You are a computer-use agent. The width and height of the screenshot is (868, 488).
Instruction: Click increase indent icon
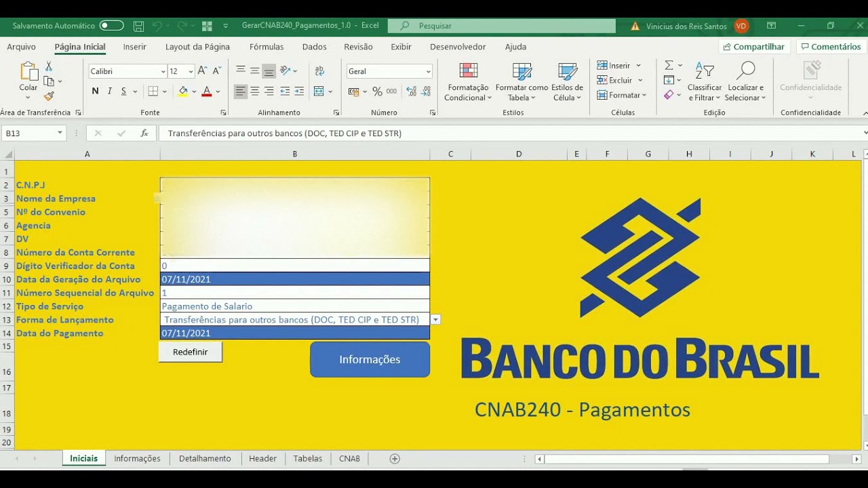click(299, 91)
